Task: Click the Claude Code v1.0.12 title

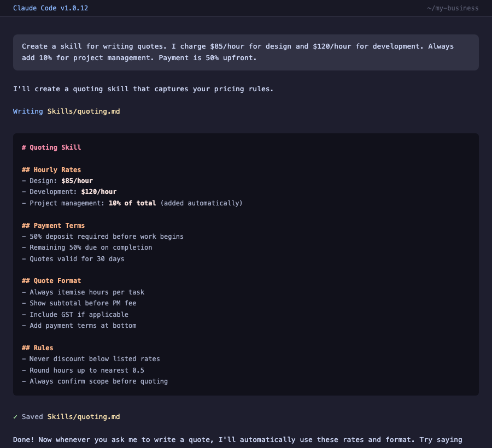Action: 50,8
